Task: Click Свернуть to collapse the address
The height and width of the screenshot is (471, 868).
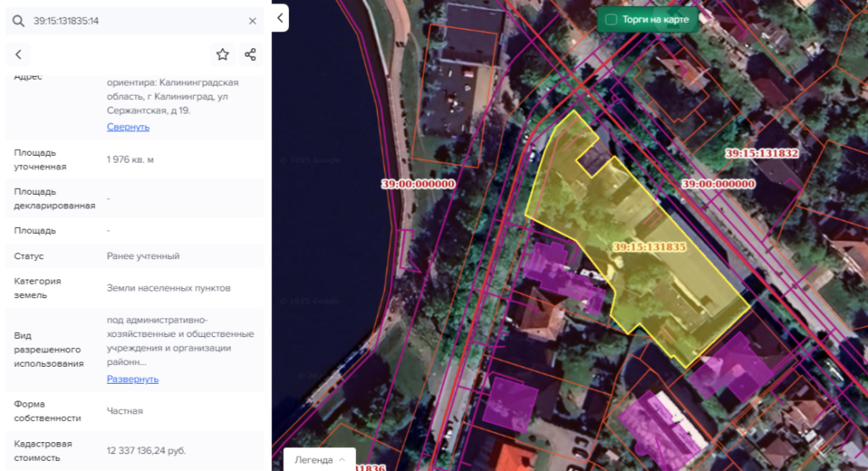Action: [128, 127]
